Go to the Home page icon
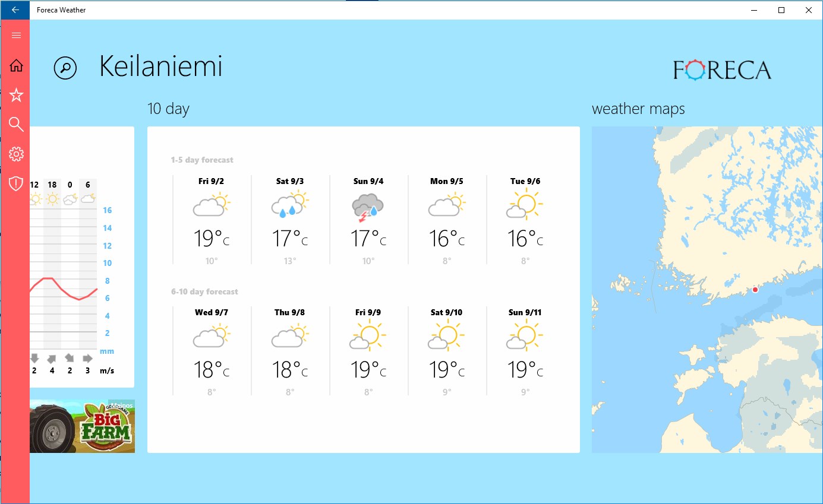The width and height of the screenshot is (823, 504). point(16,66)
